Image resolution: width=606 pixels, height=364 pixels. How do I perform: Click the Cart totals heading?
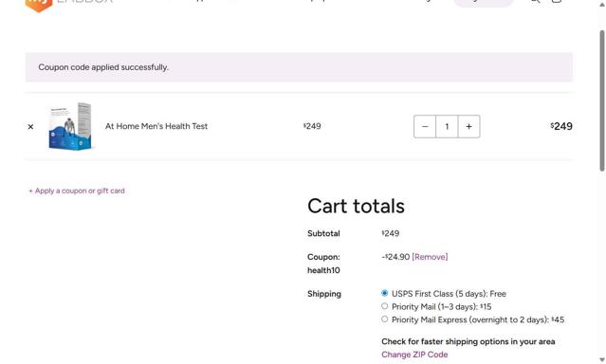pos(356,206)
